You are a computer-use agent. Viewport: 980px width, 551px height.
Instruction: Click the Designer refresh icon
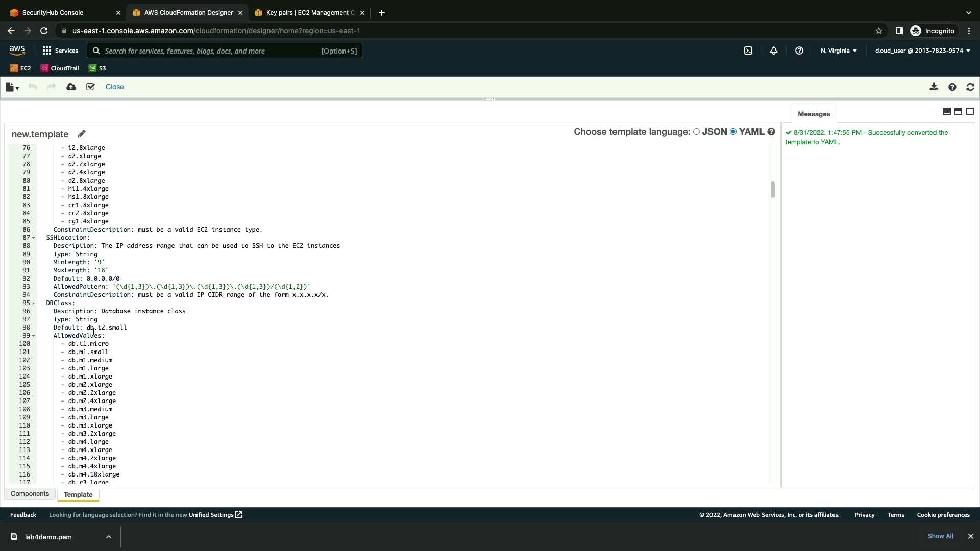pyautogui.click(x=970, y=87)
